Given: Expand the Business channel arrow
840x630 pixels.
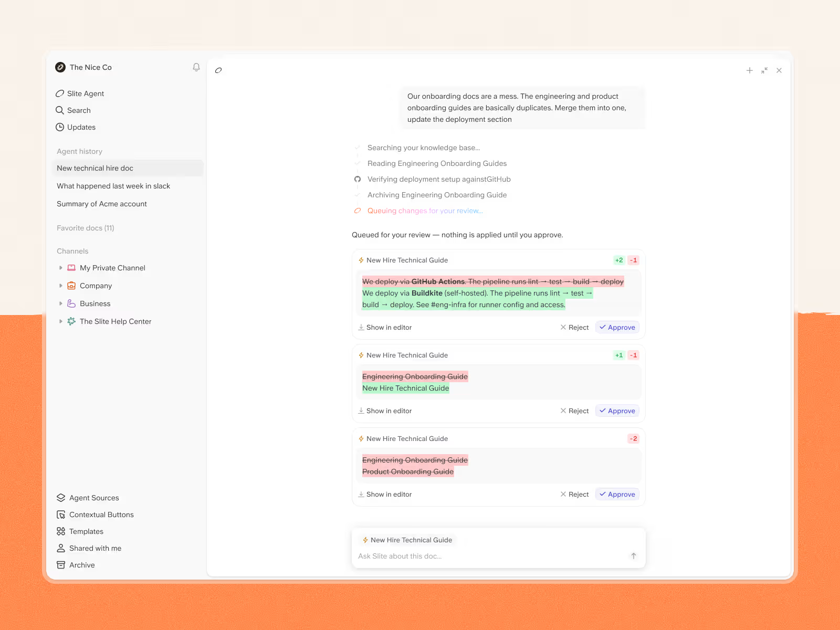Looking at the screenshot, I should tap(61, 303).
